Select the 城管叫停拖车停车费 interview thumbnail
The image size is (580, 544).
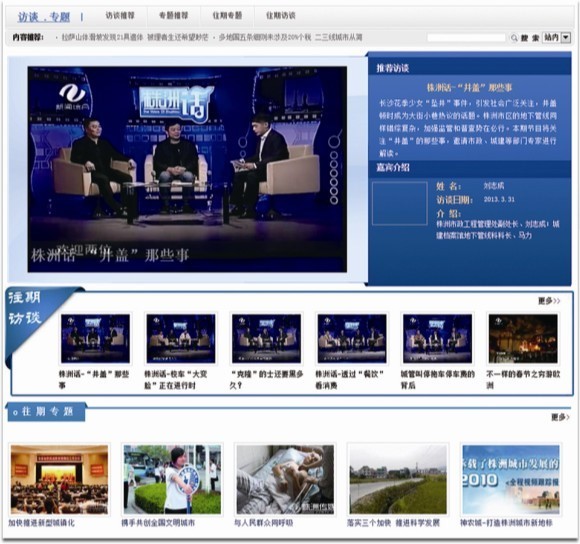[437, 338]
